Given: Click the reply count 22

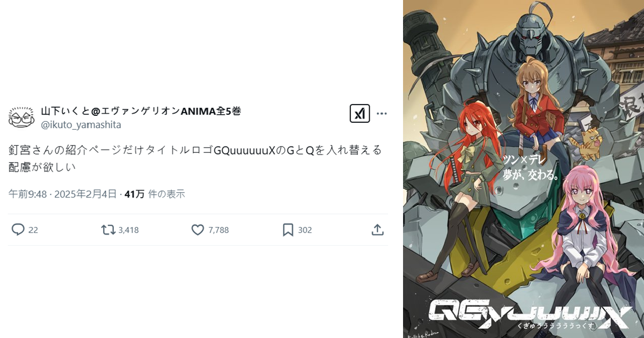Looking at the screenshot, I should [x=33, y=230].
